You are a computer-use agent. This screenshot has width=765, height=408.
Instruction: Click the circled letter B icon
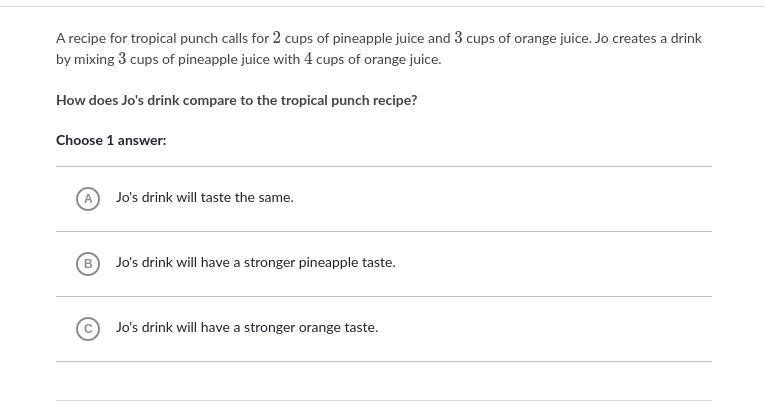coord(88,263)
